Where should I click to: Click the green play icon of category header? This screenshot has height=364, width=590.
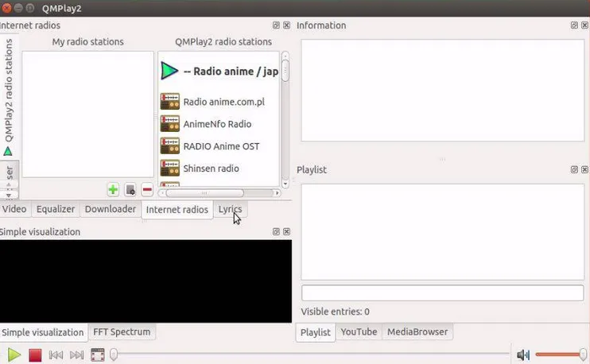coord(169,71)
